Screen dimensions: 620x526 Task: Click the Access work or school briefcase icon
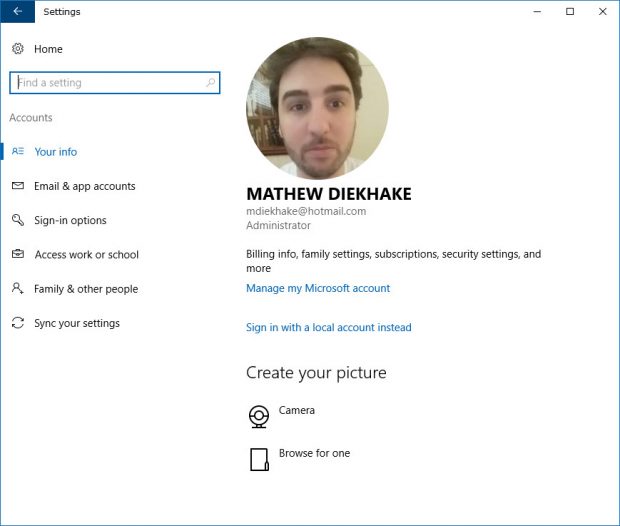(18, 254)
